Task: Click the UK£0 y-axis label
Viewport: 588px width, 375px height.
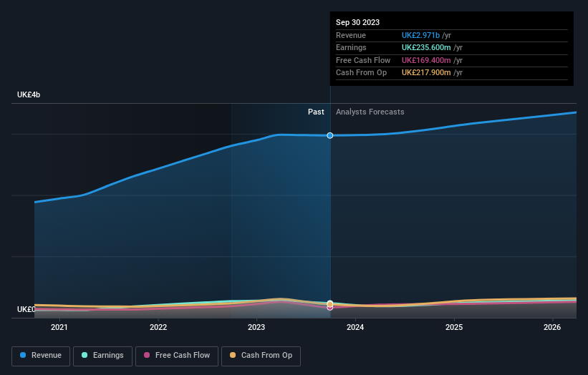Action: pyautogui.click(x=26, y=309)
